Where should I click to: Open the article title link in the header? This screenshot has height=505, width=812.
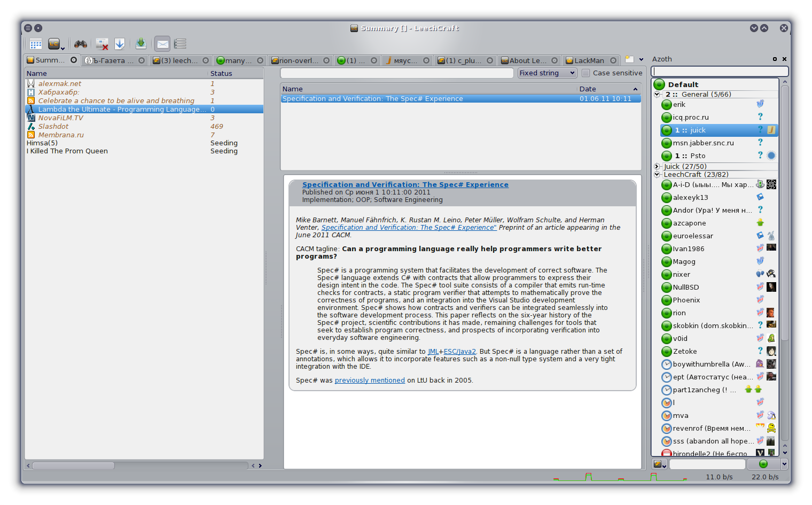405,185
